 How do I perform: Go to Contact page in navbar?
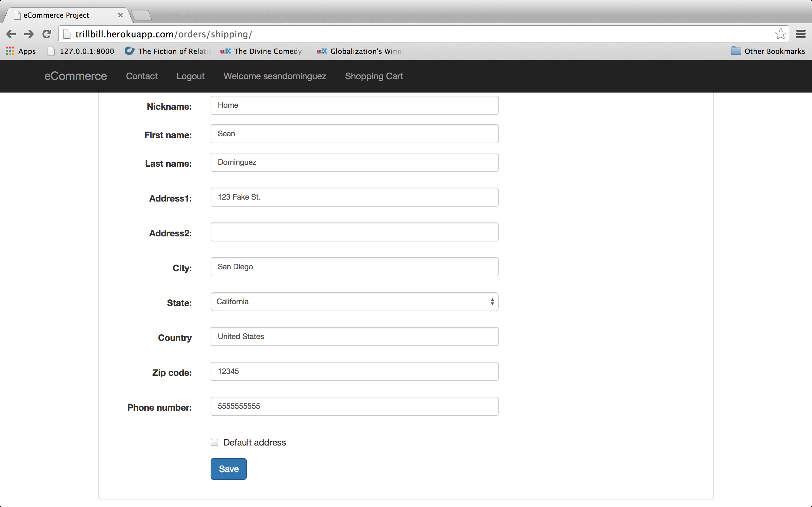pyautogui.click(x=141, y=76)
